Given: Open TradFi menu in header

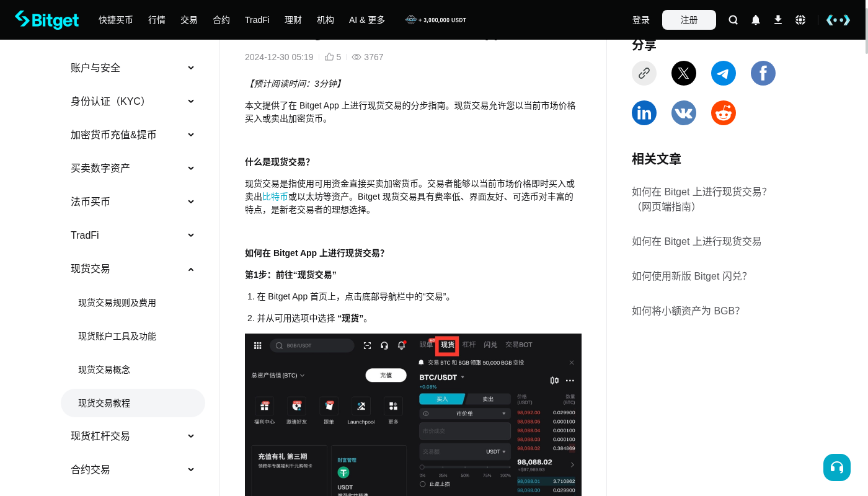Looking at the screenshot, I should tap(257, 20).
